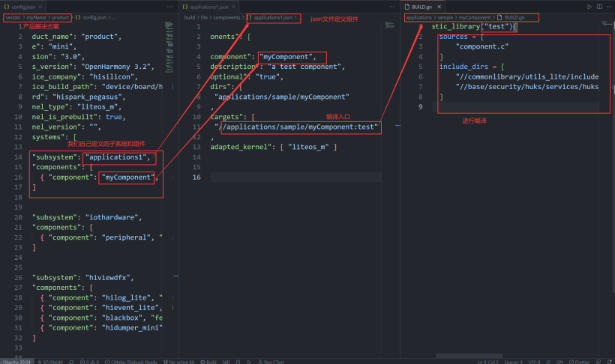Split the BUILD.gn editor to the right
This screenshot has width=615, height=364.
point(599,7)
